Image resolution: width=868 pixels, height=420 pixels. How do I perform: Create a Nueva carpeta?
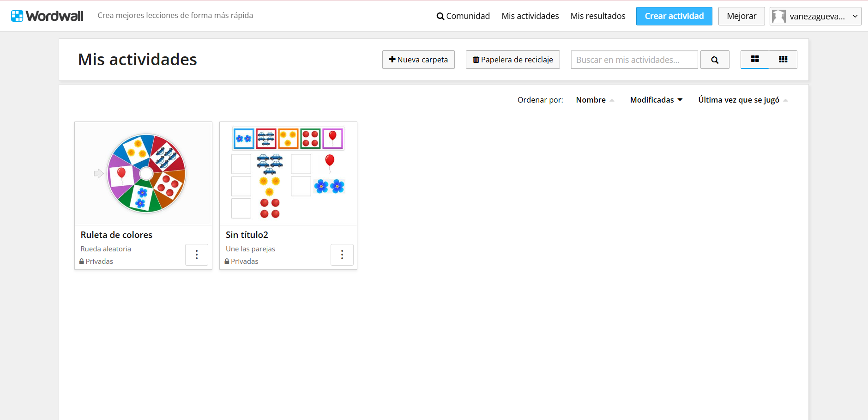[x=418, y=60]
